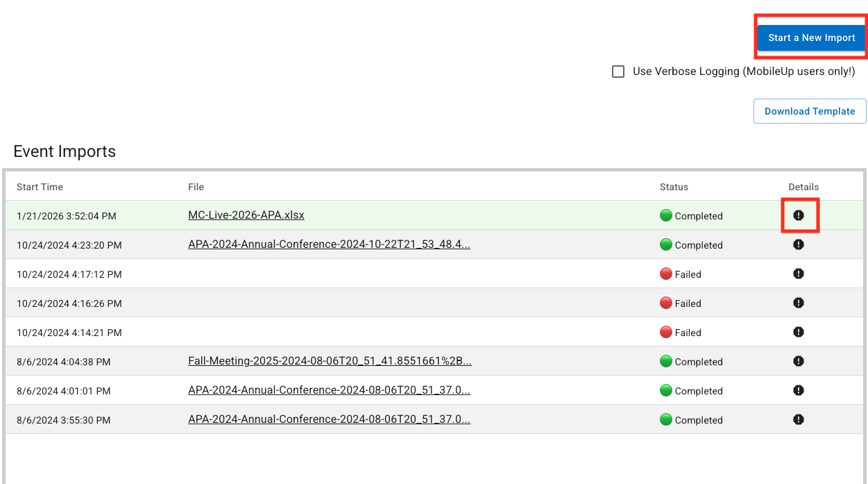Open the Fall-Meeting-2025 file link
Viewport: 868px width, 484px height.
coord(330,361)
